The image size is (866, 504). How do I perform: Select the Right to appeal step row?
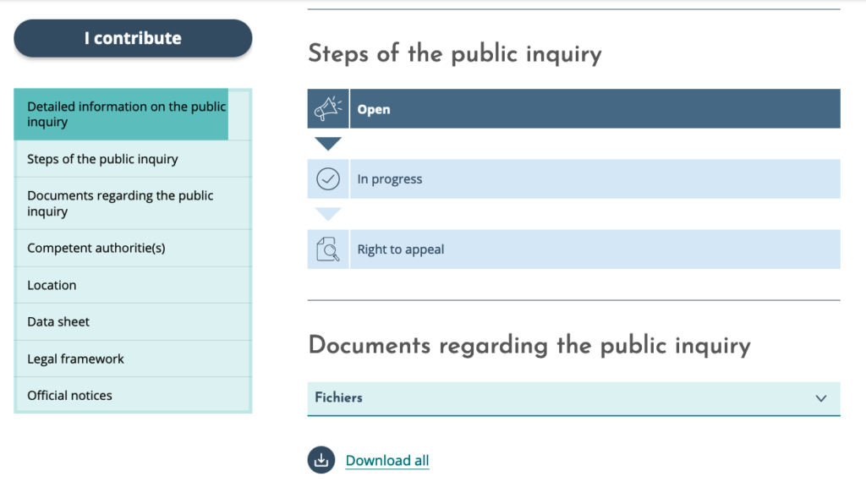pyautogui.click(x=574, y=249)
